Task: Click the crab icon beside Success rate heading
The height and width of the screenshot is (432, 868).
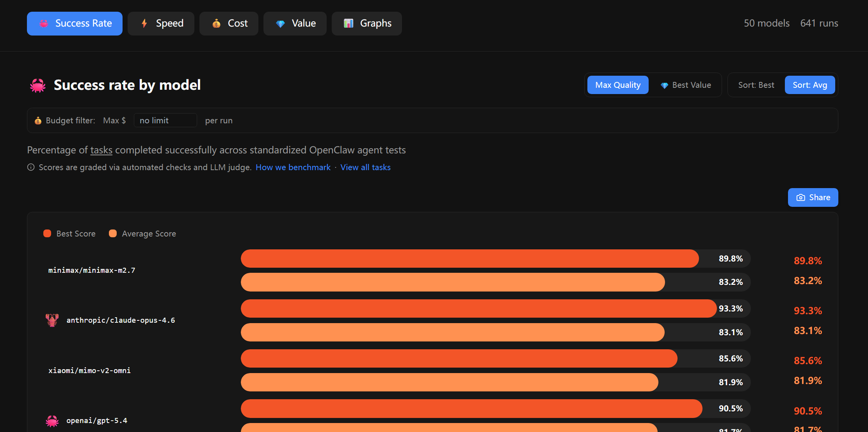Action: tap(38, 85)
